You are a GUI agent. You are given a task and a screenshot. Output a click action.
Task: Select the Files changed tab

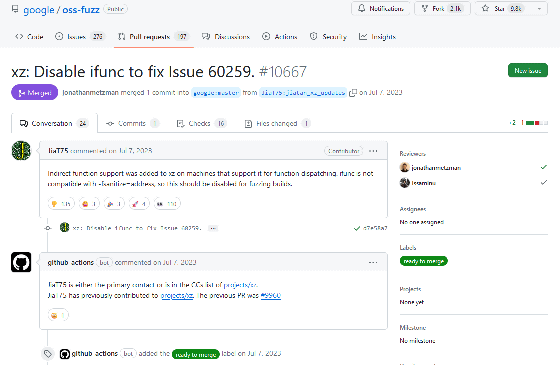point(277,123)
